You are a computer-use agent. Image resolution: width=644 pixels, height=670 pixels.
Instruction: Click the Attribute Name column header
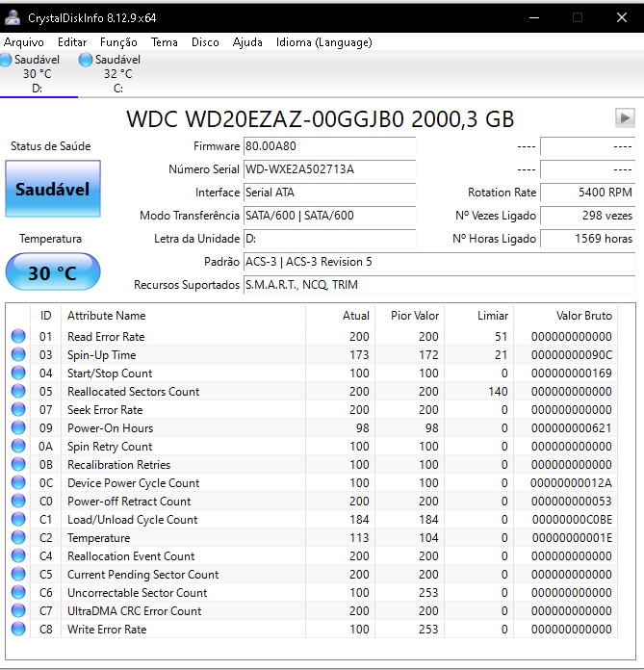[183, 316]
